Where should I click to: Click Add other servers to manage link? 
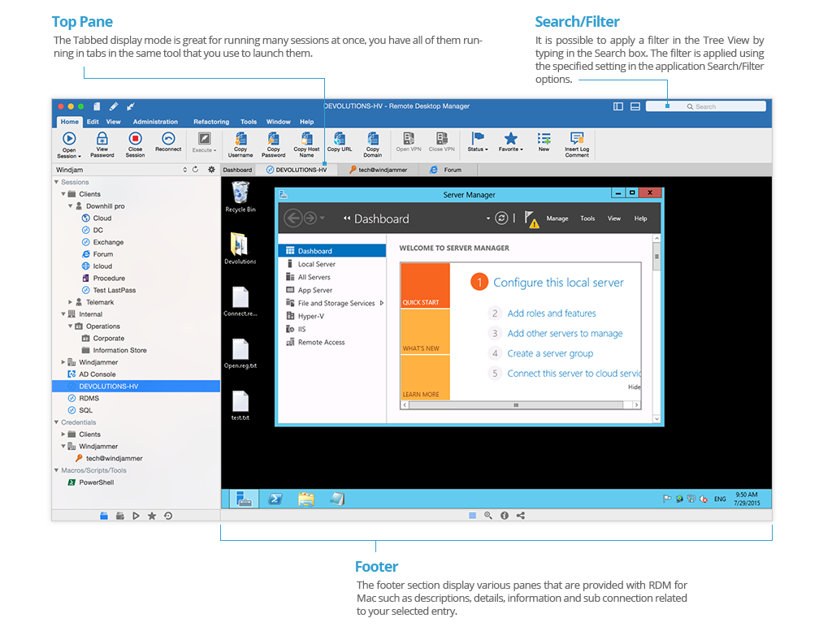point(565,333)
